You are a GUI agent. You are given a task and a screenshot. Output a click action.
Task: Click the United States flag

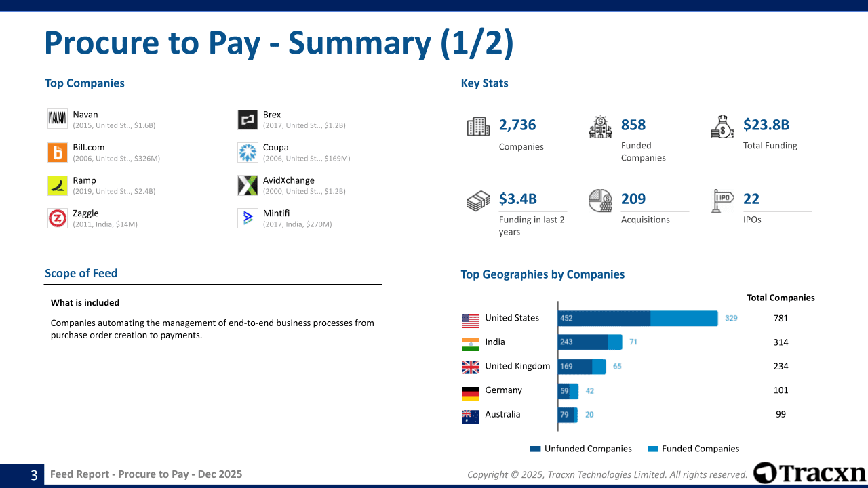(471, 319)
